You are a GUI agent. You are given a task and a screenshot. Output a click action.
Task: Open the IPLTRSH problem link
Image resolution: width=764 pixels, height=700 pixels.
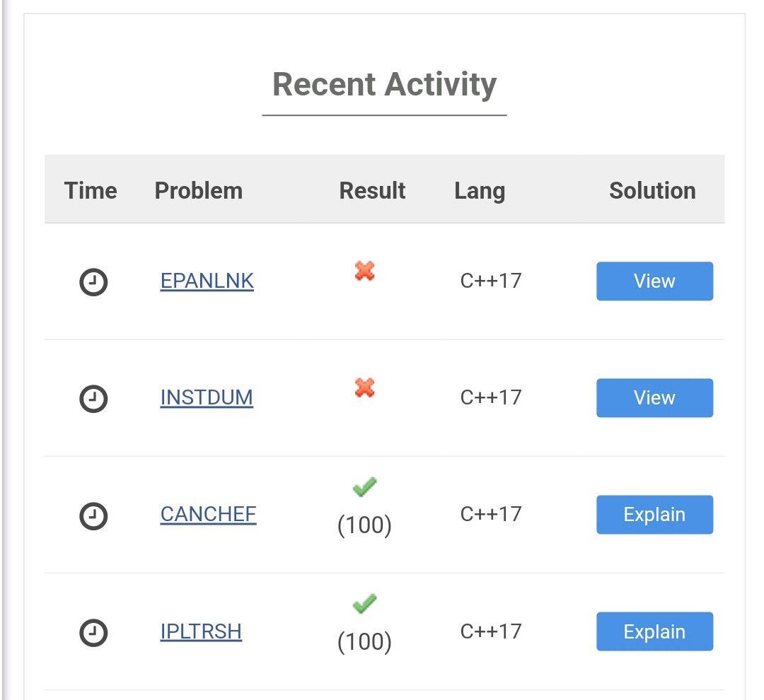pyautogui.click(x=201, y=631)
